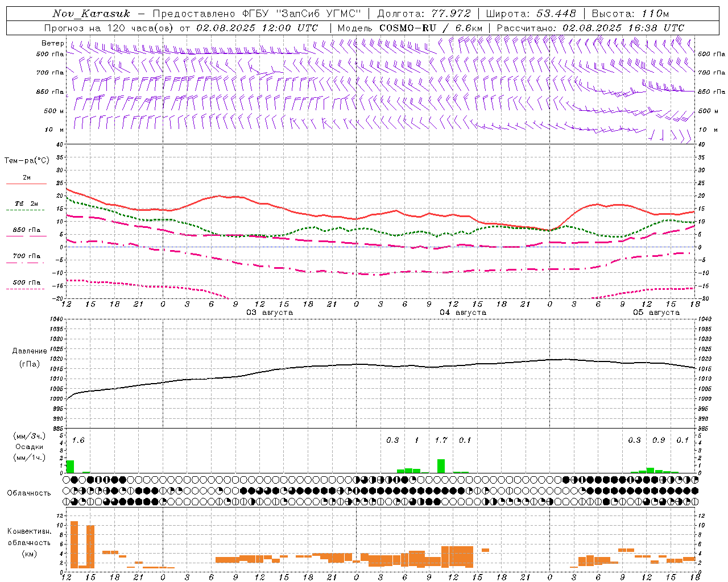Click the 'Облачность' cloudiness label
728x582 pixels.
[x=29, y=493]
